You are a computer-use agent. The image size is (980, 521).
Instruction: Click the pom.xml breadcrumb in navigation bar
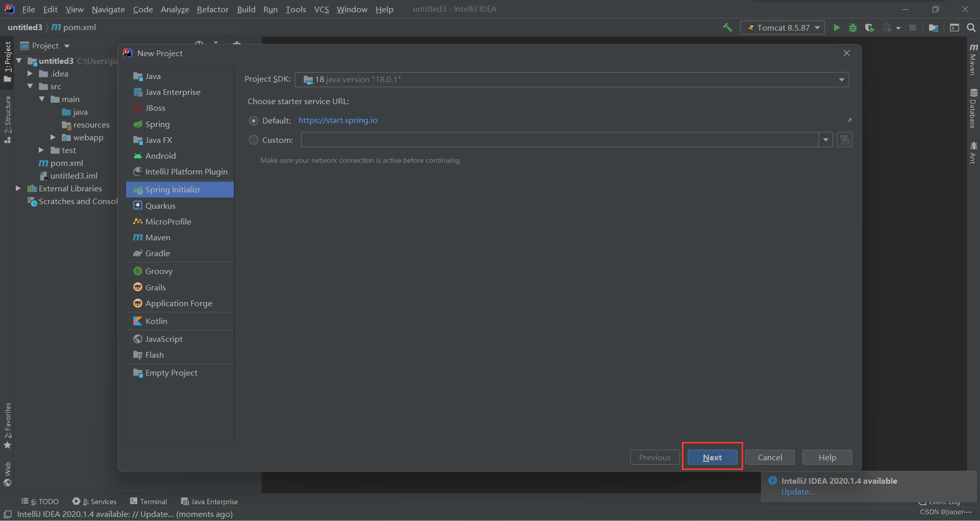(74, 27)
